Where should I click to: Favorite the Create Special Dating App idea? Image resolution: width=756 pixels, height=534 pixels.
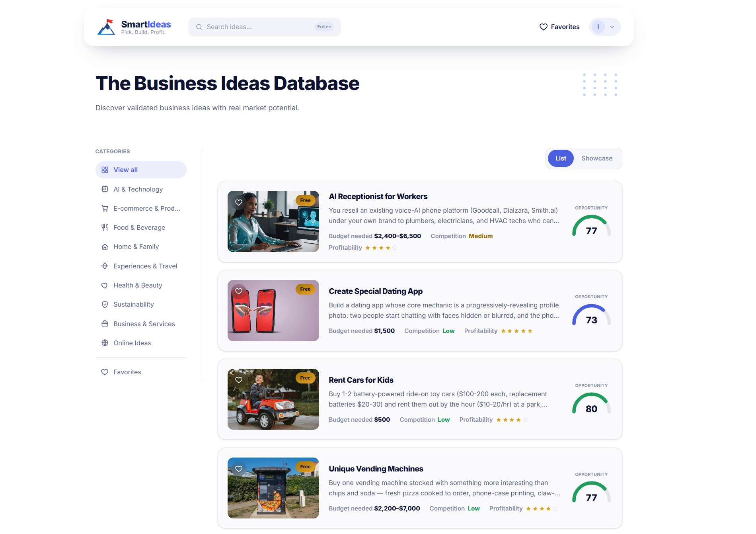(239, 291)
